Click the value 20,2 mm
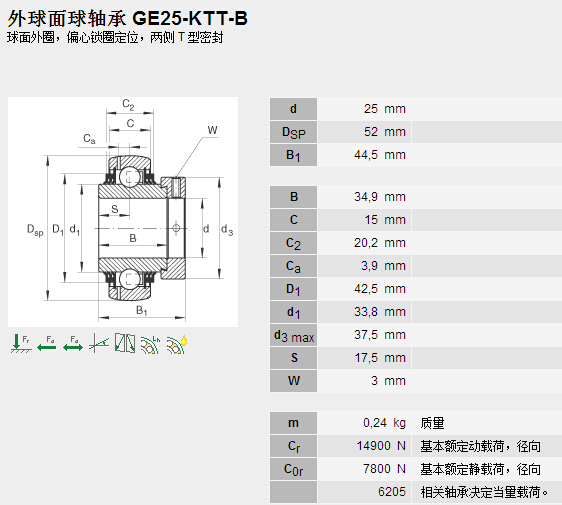The height and width of the screenshot is (505, 562). [x=380, y=242]
